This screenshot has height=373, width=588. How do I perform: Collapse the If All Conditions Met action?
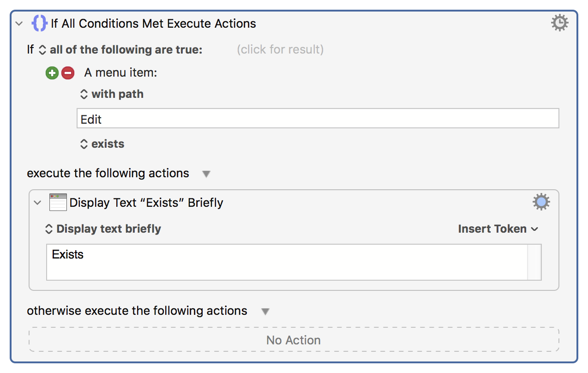pos(19,24)
